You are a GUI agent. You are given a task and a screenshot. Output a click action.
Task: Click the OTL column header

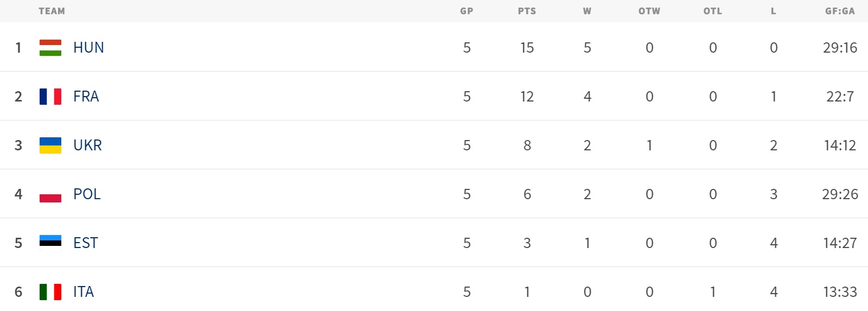coord(713,11)
